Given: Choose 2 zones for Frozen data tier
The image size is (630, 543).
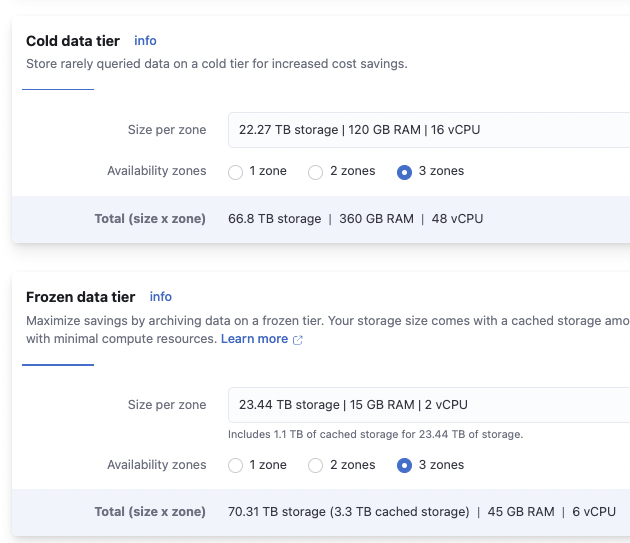Looking at the screenshot, I should [x=315, y=465].
